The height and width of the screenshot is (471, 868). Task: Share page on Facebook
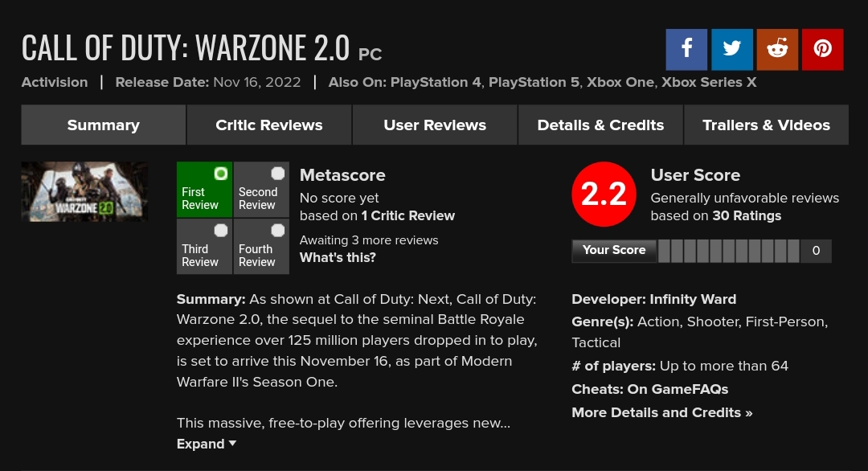[x=686, y=49]
